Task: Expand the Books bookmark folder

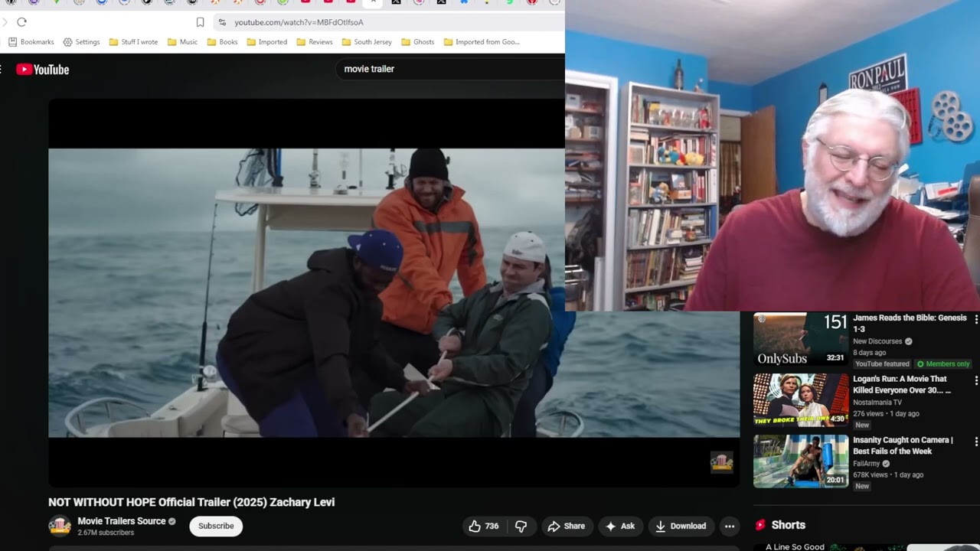Action: (x=222, y=42)
